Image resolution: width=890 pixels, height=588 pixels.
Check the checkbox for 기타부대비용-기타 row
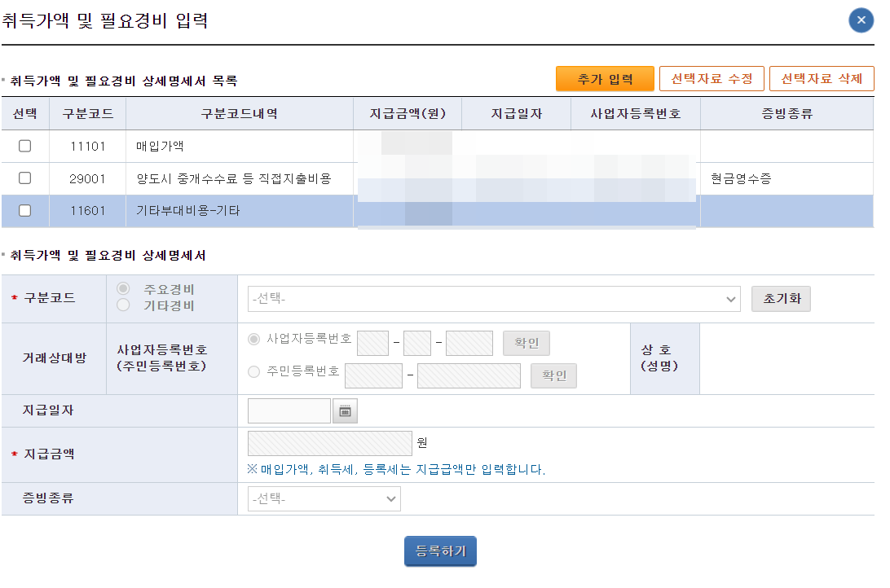tap(24, 210)
